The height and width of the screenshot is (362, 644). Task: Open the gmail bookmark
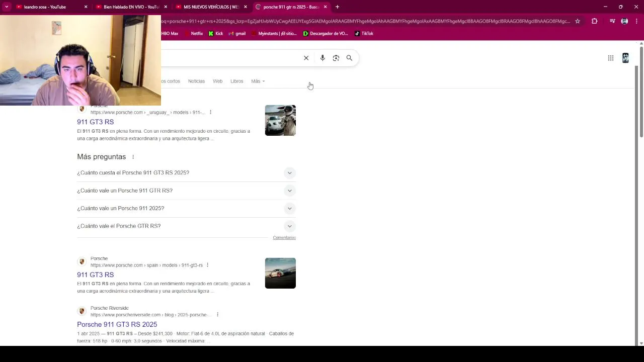[x=237, y=34]
